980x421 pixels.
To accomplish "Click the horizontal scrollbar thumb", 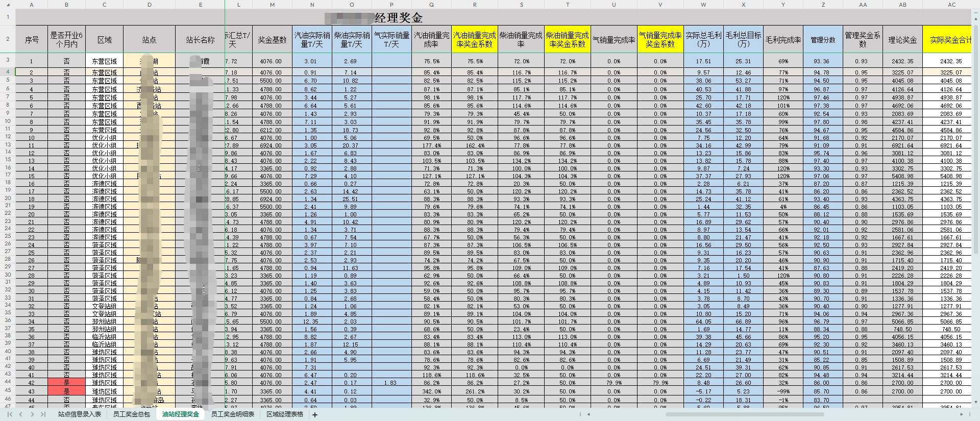I will (x=744, y=414).
